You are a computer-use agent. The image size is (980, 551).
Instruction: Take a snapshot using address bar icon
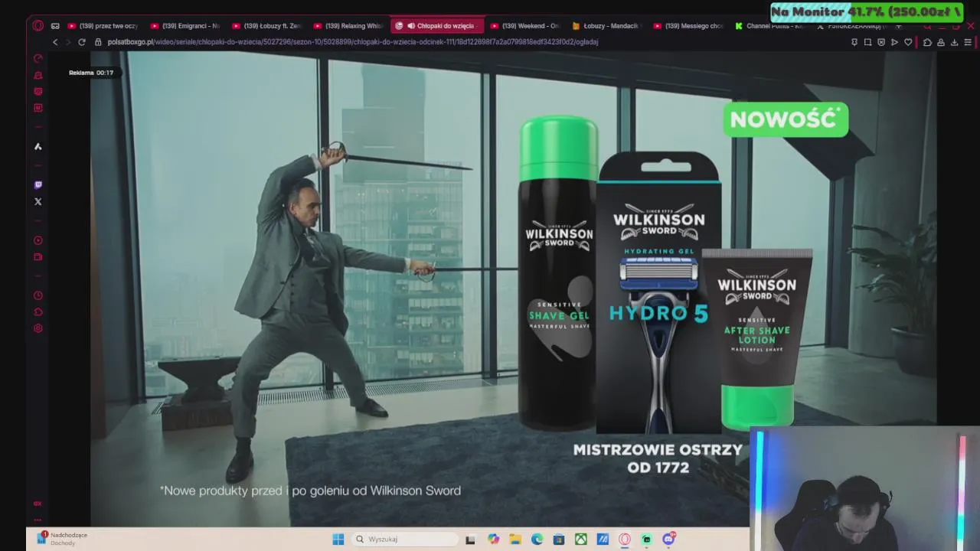click(867, 42)
